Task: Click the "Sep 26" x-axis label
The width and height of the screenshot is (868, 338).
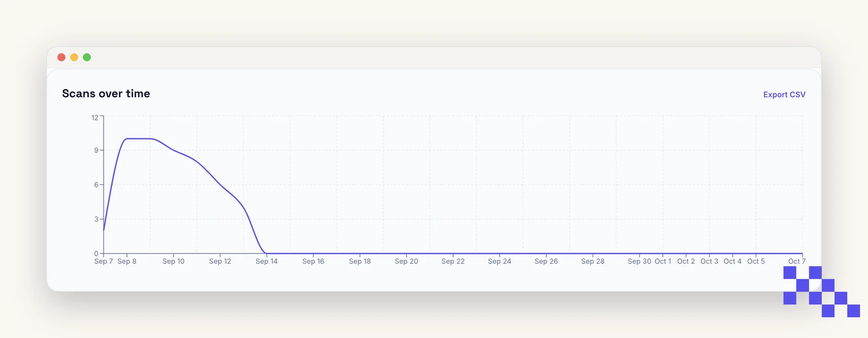Action: click(546, 261)
